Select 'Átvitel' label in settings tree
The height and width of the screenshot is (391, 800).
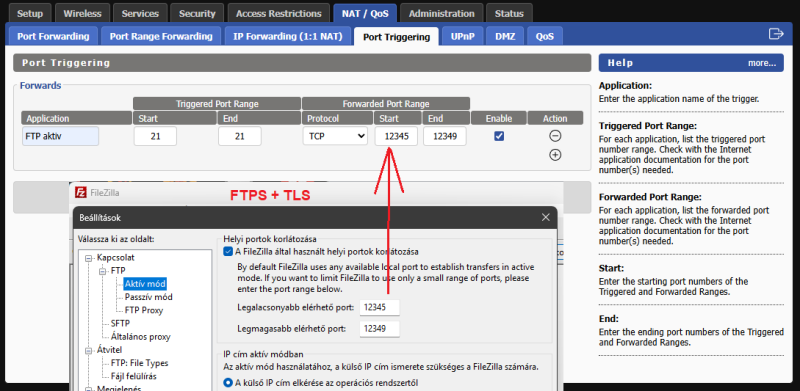[110, 350]
